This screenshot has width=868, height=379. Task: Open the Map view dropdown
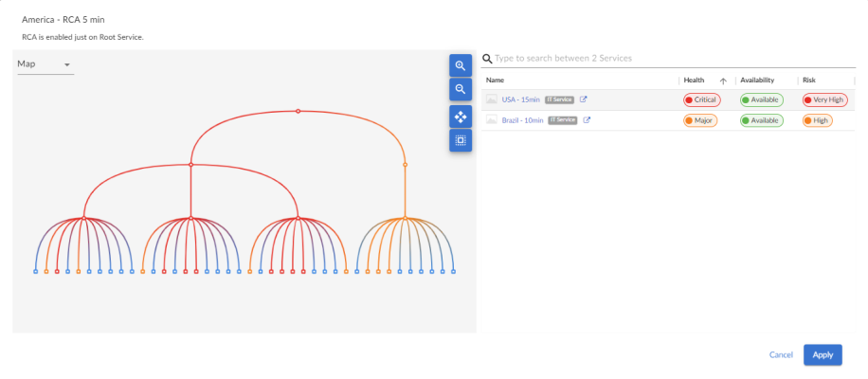pos(45,64)
